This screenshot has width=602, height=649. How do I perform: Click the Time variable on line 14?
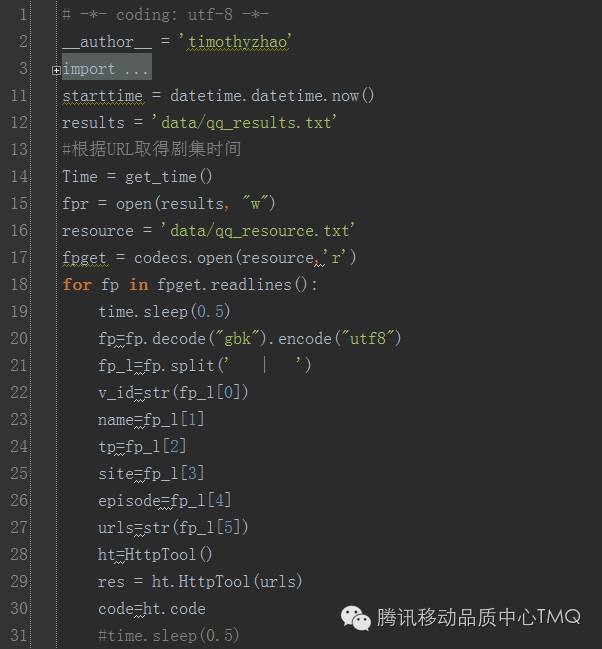point(80,177)
